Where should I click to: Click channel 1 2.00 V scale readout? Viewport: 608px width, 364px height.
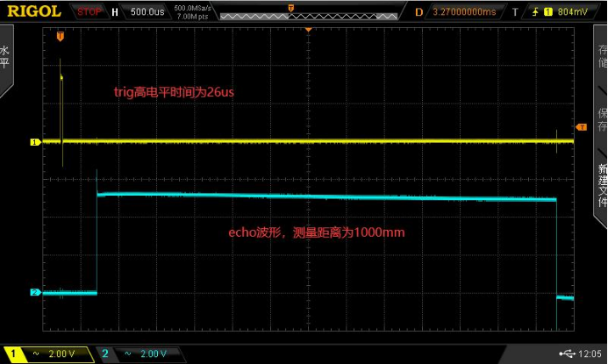[x=61, y=353]
